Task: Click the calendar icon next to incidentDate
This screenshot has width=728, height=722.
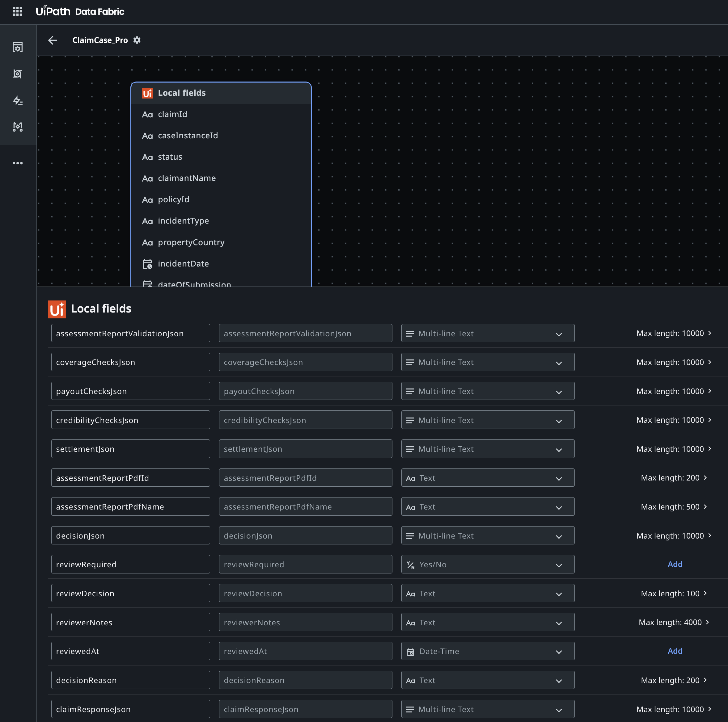Action: pos(147,264)
